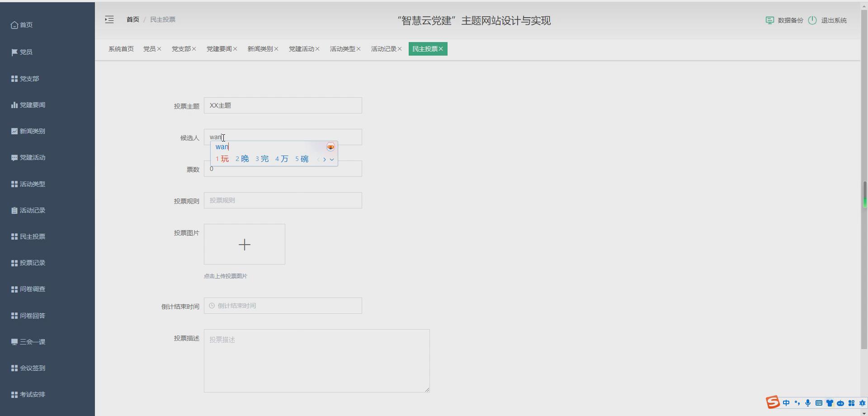Open the soft keyboard icon in IME bar
This screenshot has height=416, width=868.
(x=819, y=403)
